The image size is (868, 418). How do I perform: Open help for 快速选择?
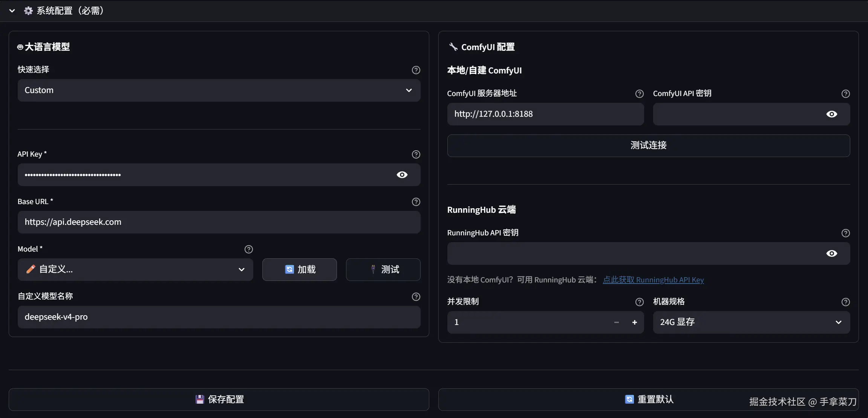coord(416,70)
